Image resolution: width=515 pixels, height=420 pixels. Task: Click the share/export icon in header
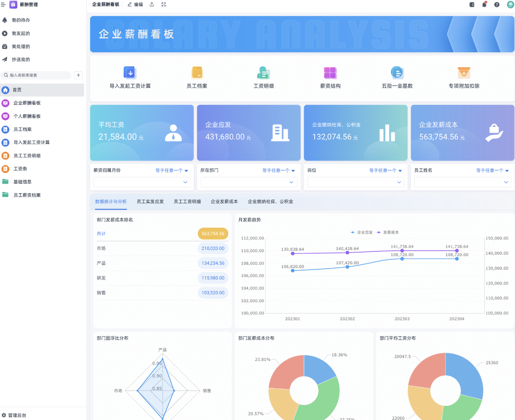[x=152, y=4]
